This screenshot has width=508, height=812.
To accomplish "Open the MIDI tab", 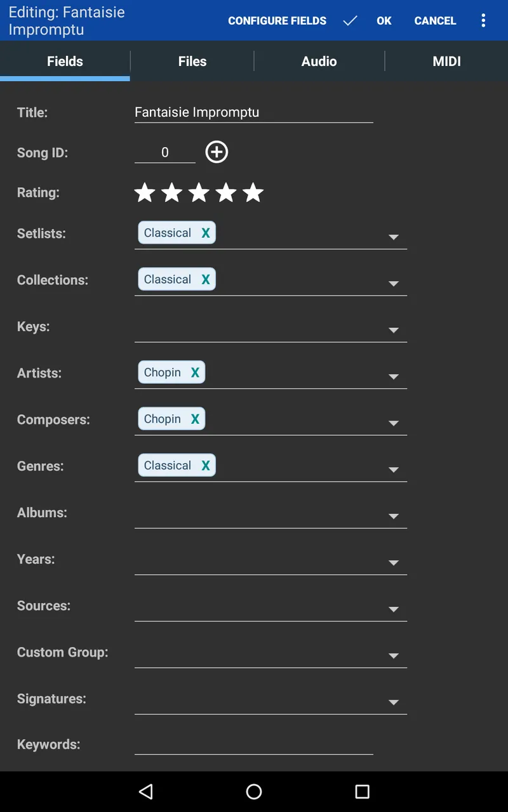I will point(446,62).
